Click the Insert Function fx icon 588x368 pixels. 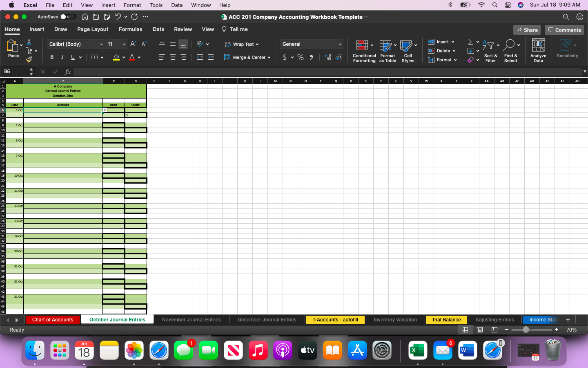(68, 72)
